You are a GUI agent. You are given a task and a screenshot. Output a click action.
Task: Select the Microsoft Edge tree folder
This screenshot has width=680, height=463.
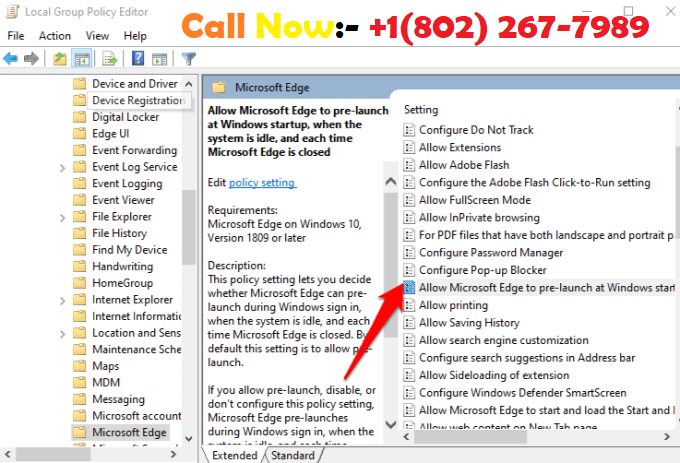(x=121, y=432)
